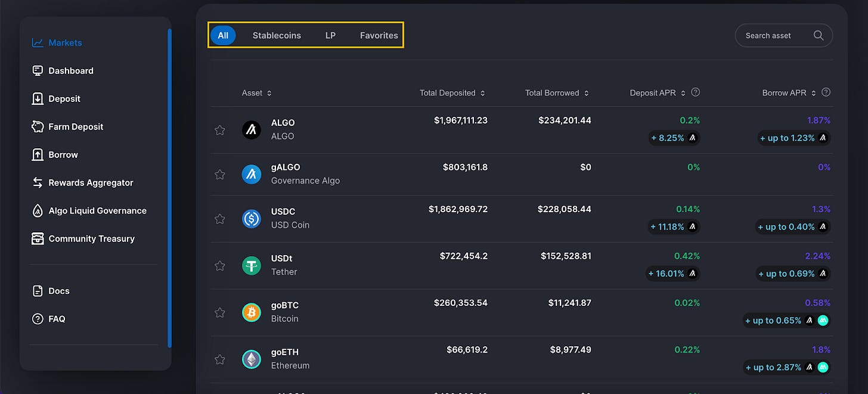This screenshot has width=868, height=394.
Task: Click the goETH 1.8% borrow APR
Action: (x=821, y=350)
